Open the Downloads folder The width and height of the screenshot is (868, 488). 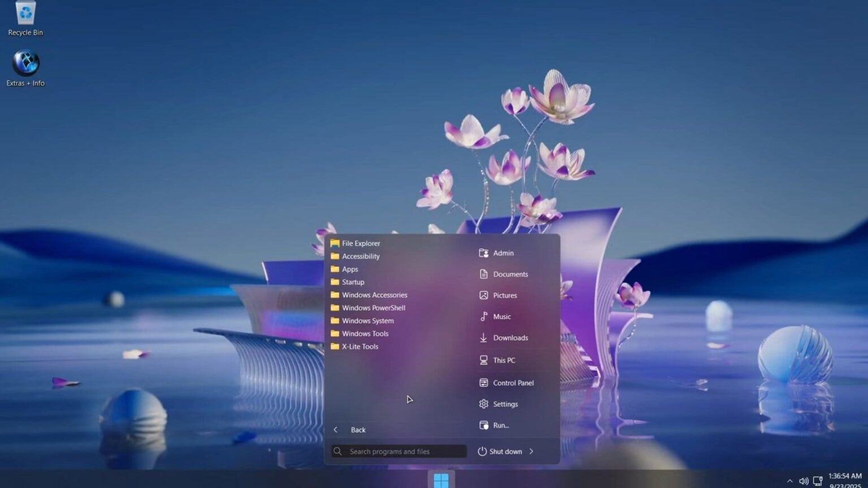pos(510,337)
